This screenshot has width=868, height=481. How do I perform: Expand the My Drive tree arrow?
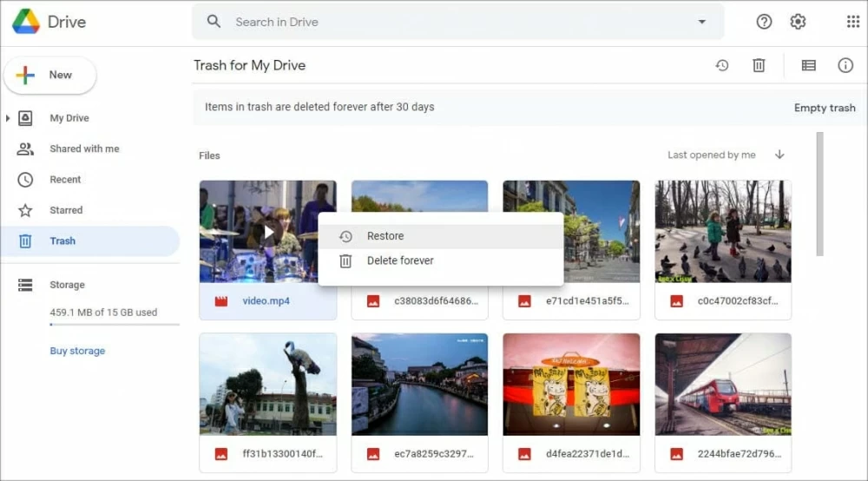(x=9, y=118)
